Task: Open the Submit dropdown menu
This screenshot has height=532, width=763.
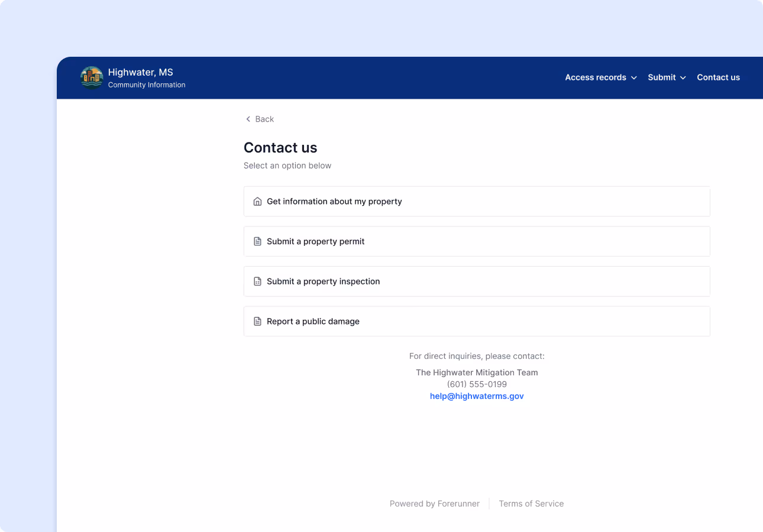Action: 667,77
